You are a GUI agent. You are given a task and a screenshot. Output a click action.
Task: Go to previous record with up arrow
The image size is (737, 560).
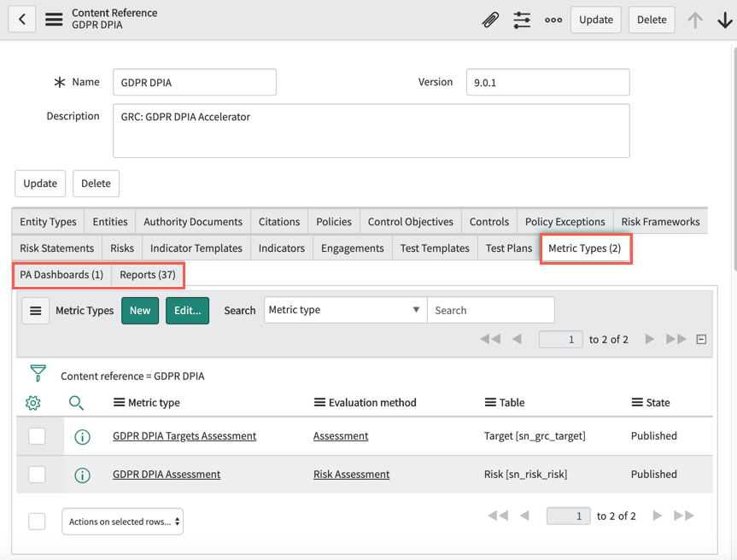(x=695, y=20)
